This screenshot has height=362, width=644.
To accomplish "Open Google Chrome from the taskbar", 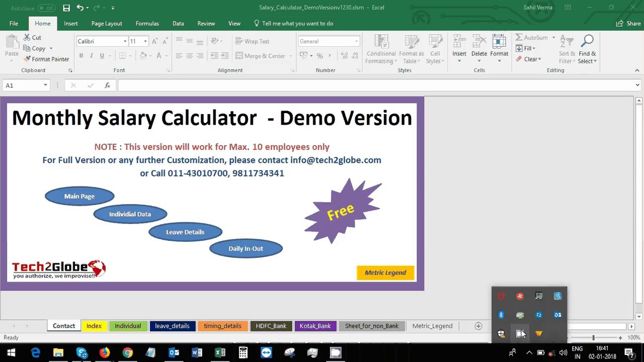I will tap(127, 353).
